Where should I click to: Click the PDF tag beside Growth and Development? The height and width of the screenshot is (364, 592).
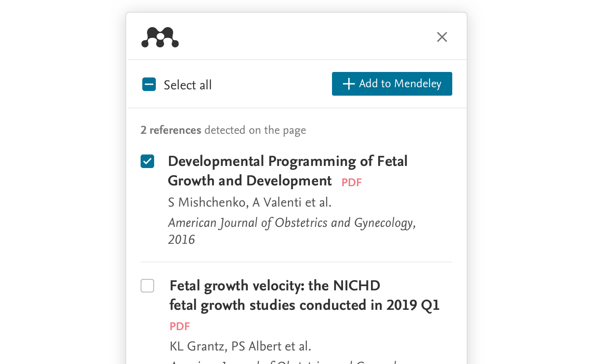(351, 182)
